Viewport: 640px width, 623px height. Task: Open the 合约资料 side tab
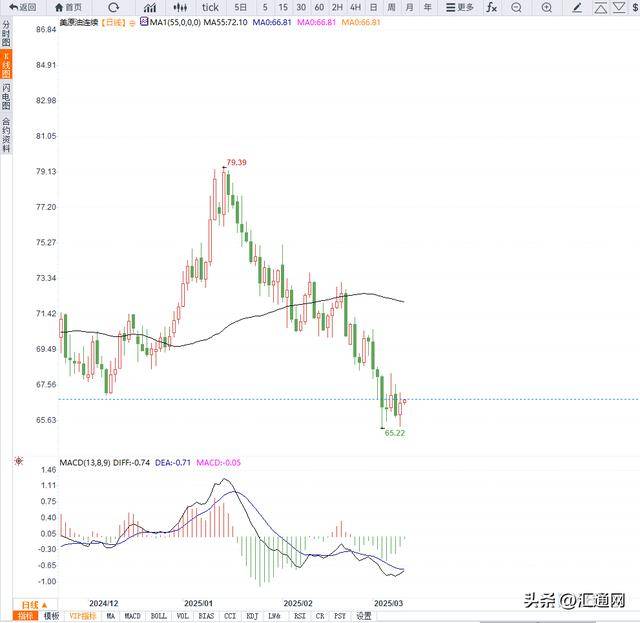click(6, 135)
